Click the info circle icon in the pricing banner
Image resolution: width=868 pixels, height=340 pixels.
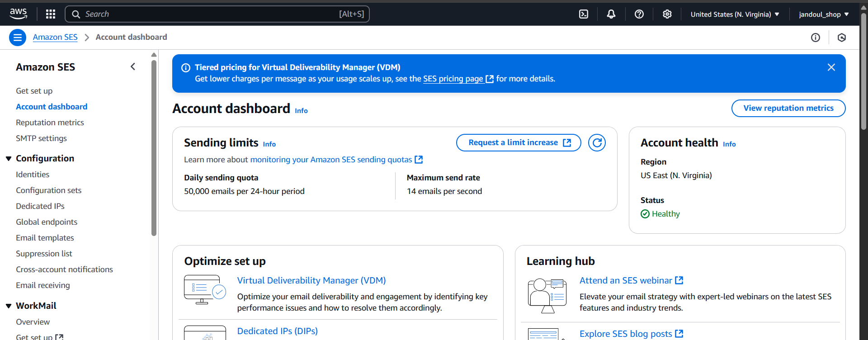click(186, 68)
